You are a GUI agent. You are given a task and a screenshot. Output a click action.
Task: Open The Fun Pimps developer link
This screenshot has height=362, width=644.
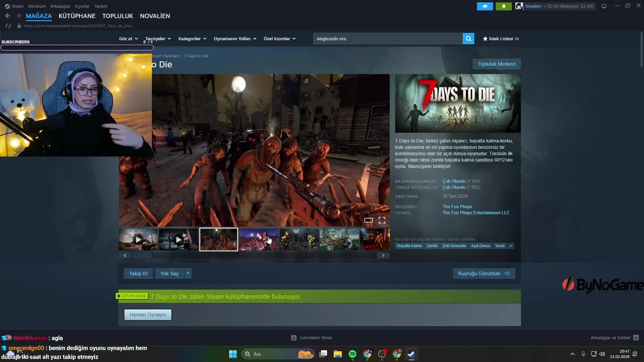click(457, 207)
